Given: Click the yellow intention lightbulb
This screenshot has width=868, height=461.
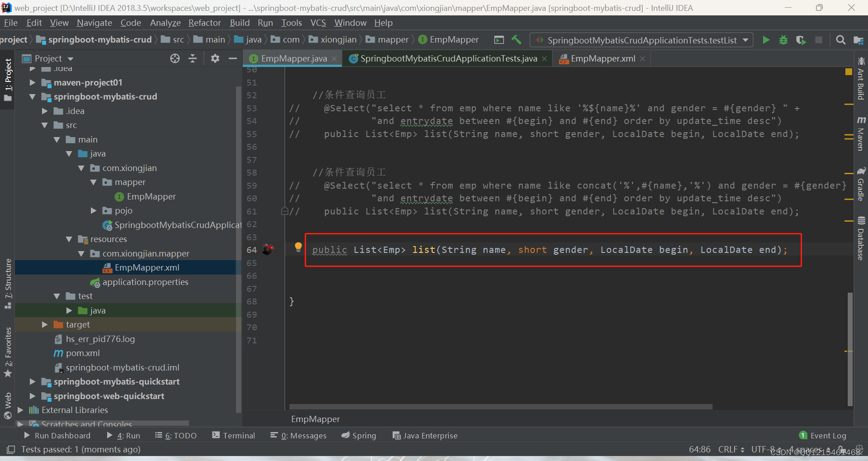Looking at the screenshot, I should (298, 247).
